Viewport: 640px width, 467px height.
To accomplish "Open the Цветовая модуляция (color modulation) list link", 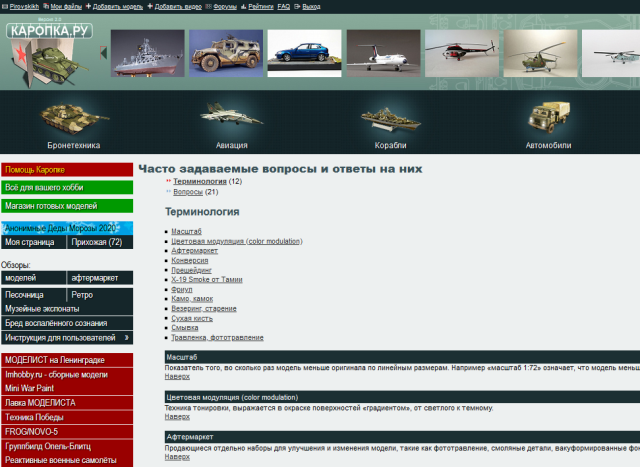I will pyautogui.click(x=237, y=241).
